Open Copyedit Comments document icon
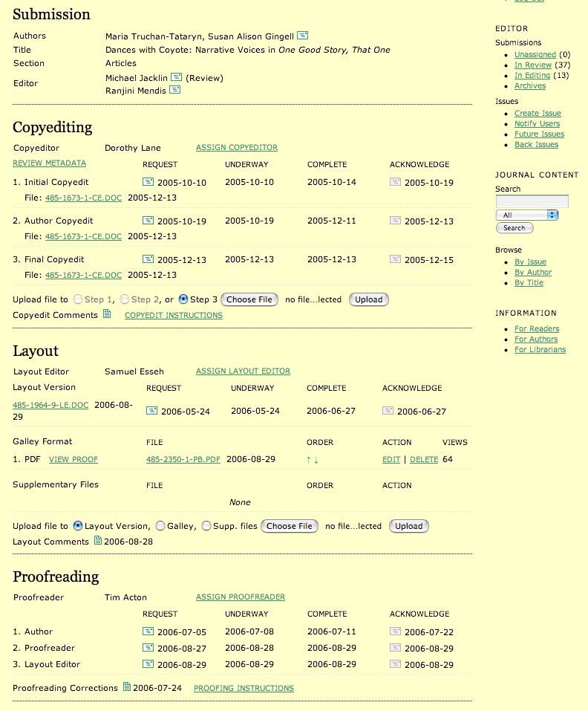This screenshot has width=588, height=711. coord(107,314)
